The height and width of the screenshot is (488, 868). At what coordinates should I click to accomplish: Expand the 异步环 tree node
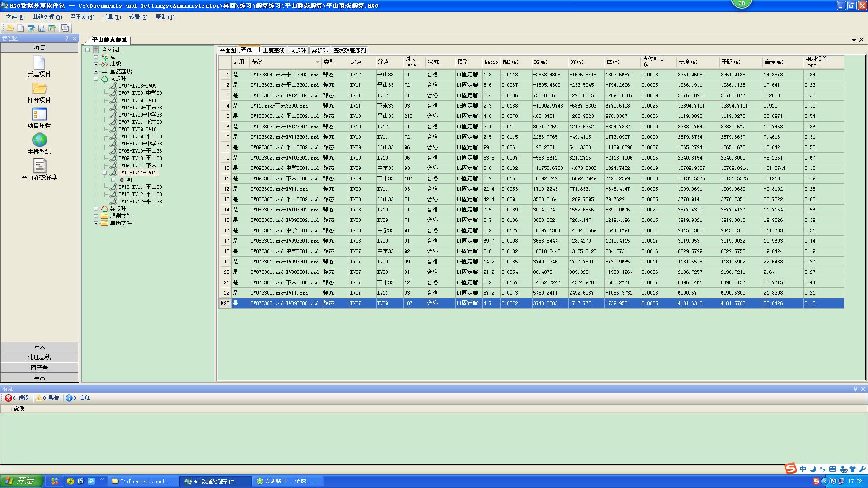96,209
